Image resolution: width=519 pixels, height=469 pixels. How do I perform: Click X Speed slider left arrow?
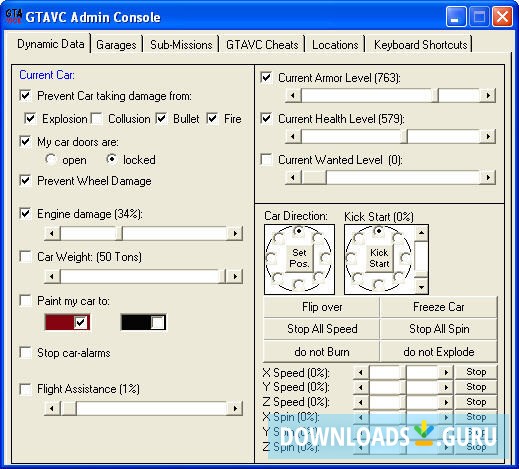(x=361, y=372)
